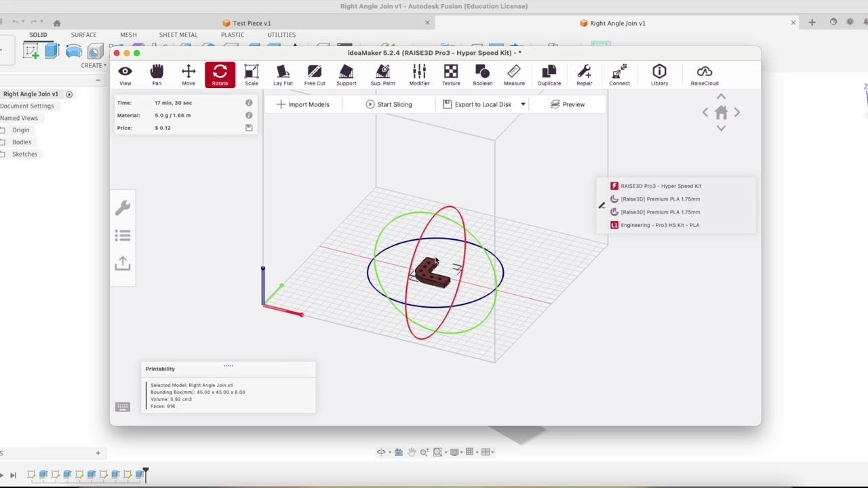This screenshot has height=488, width=868.
Task: Rotate view left with the left arrow
Action: coord(705,113)
